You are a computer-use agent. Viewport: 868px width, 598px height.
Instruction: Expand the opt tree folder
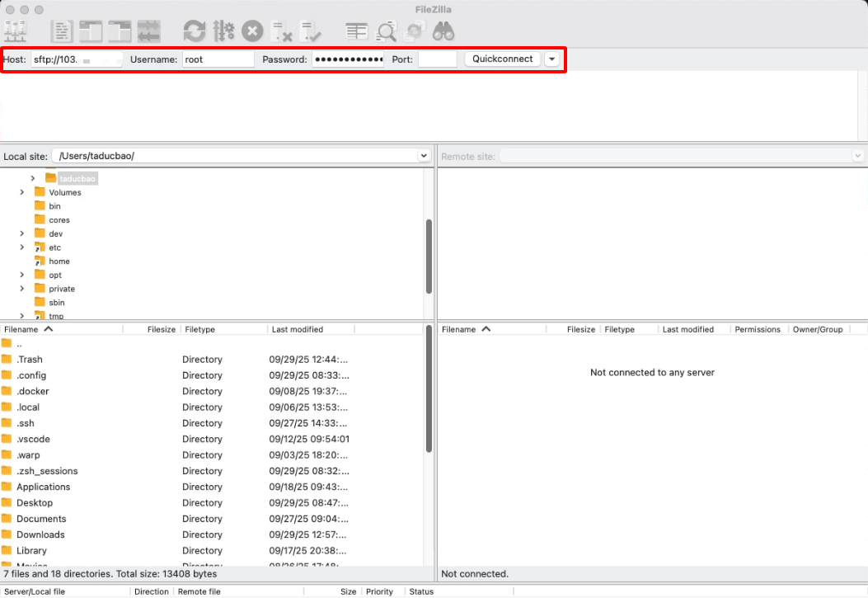click(x=22, y=275)
